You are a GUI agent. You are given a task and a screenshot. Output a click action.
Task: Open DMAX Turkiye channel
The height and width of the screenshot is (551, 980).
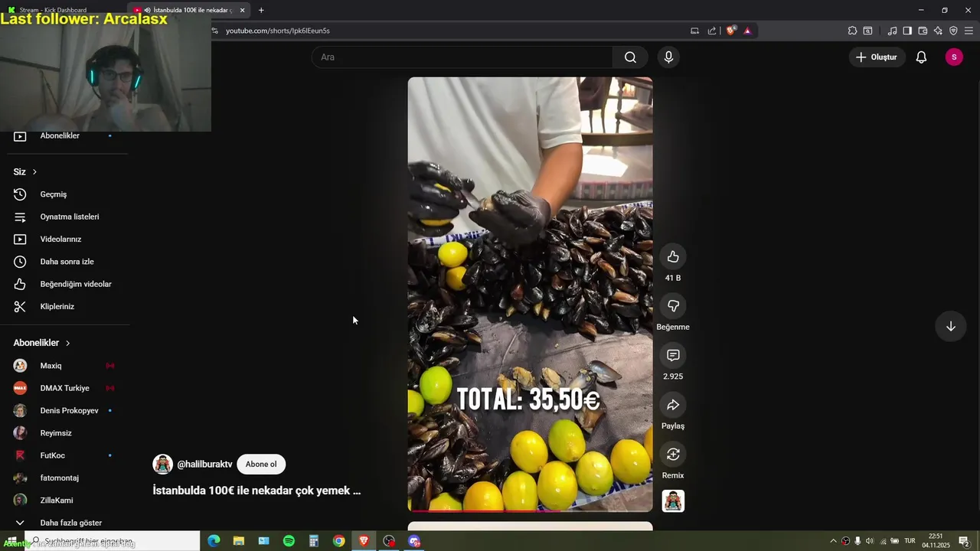click(64, 388)
